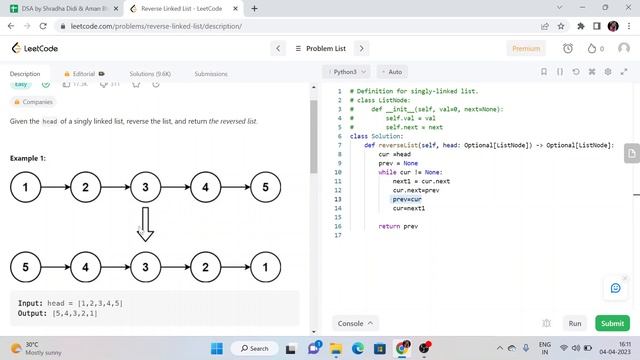Switch to the Description tab
Screen dimensions: 640x360
(x=25, y=74)
